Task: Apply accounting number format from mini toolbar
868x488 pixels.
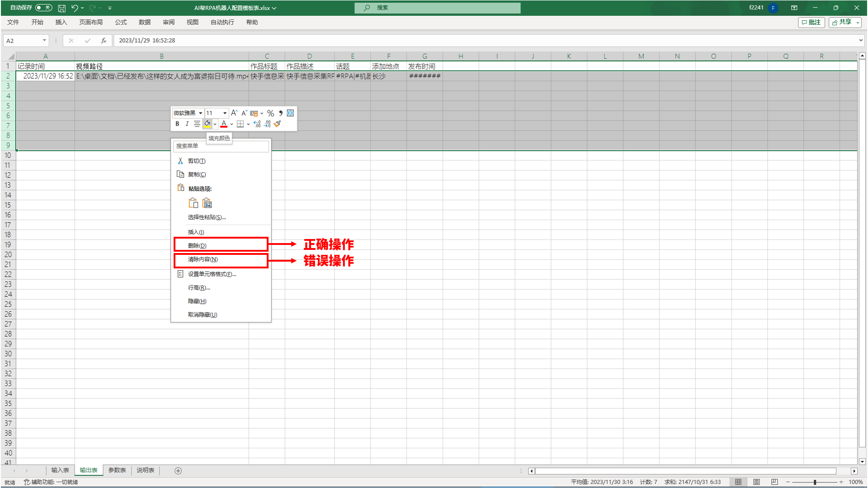Action: tap(254, 113)
